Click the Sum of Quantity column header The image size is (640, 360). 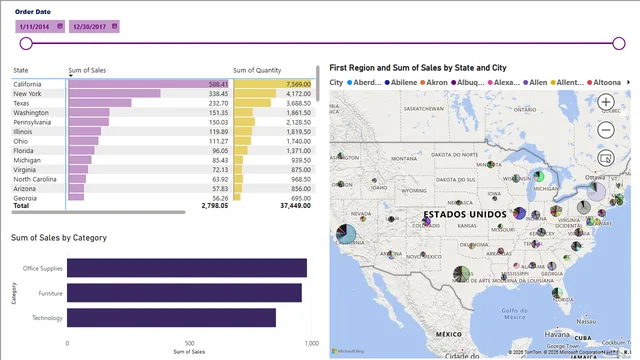(x=257, y=70)
